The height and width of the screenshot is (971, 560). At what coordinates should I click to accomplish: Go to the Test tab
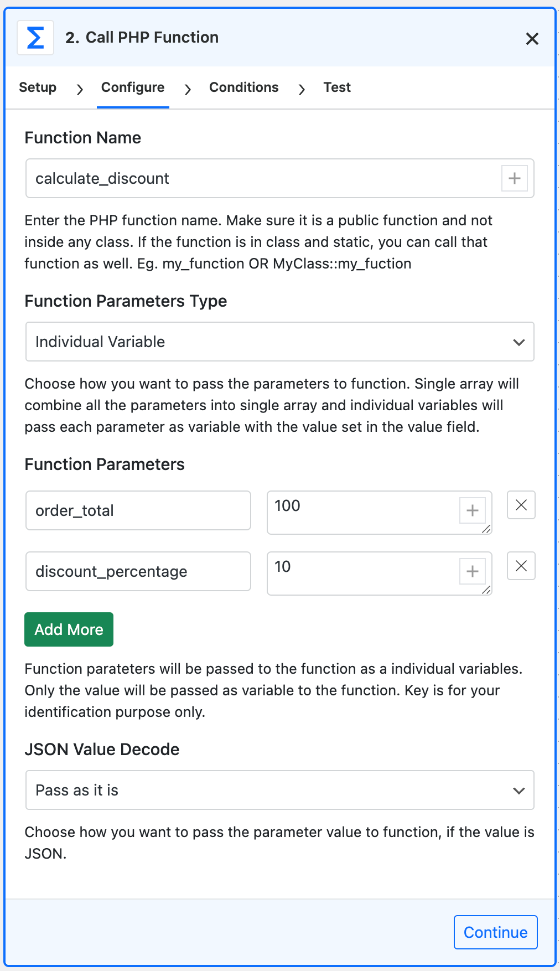click(x=337, y=87)
